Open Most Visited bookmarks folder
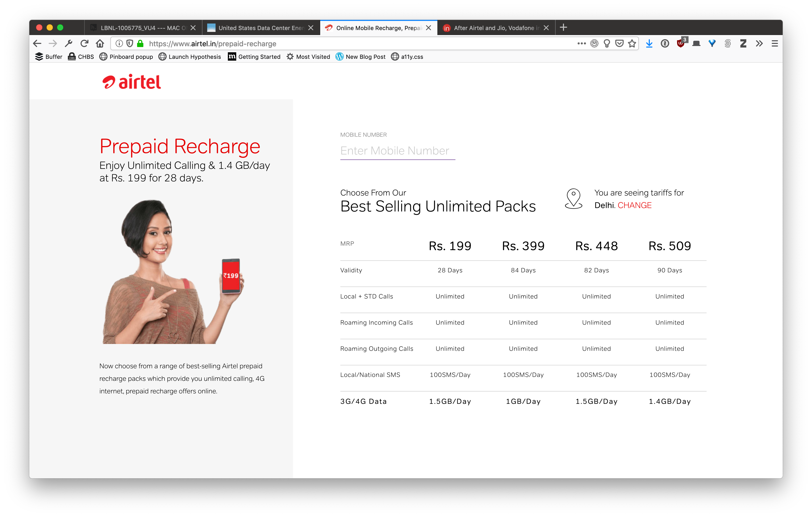This screenshot has height=517, width=812. pos(308,57)
